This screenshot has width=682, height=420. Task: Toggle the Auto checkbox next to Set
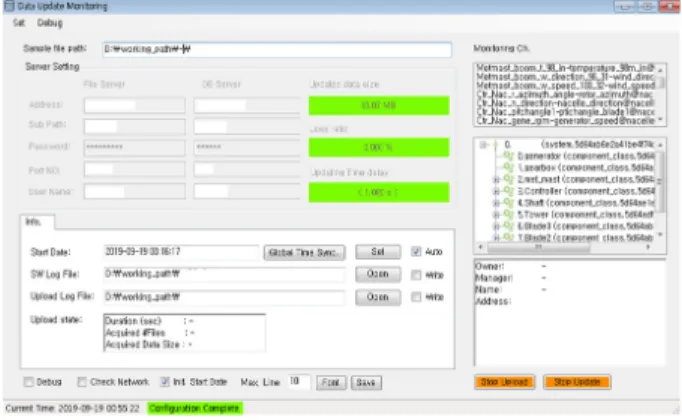[416, 252]
